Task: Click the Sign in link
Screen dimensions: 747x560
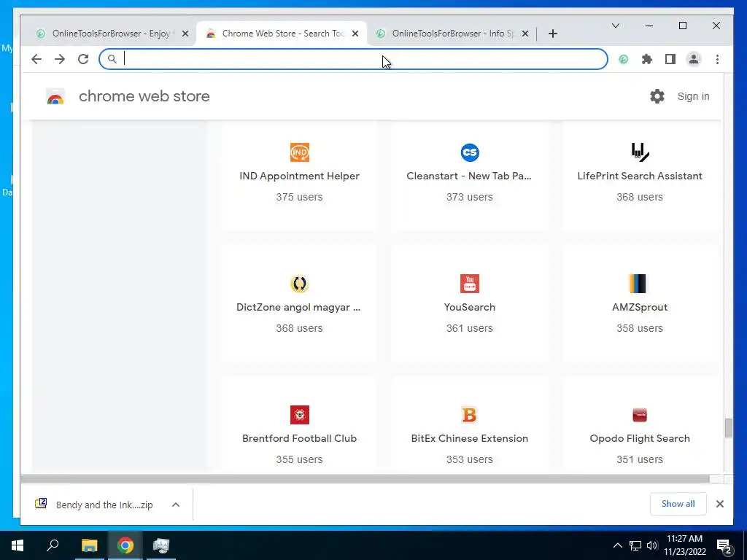Action: tap(693, 96)
